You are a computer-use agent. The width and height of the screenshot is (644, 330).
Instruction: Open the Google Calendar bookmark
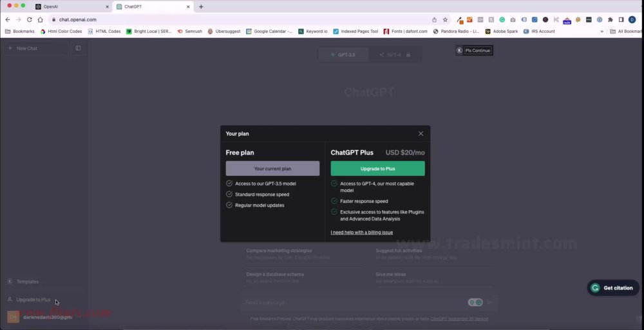click(269, 31)
